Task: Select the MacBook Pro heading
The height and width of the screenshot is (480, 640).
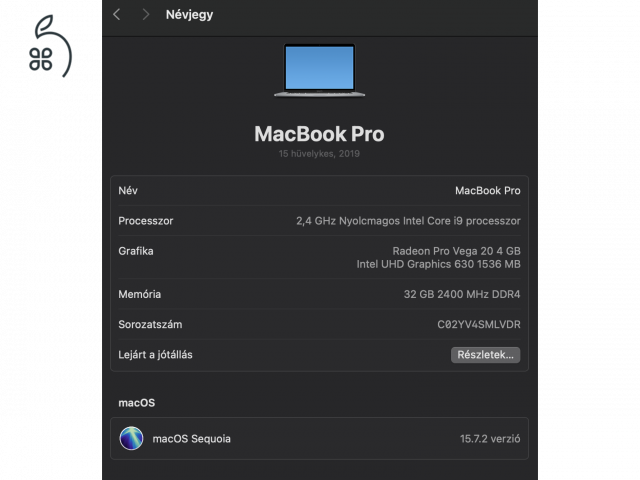Action: 319,134
